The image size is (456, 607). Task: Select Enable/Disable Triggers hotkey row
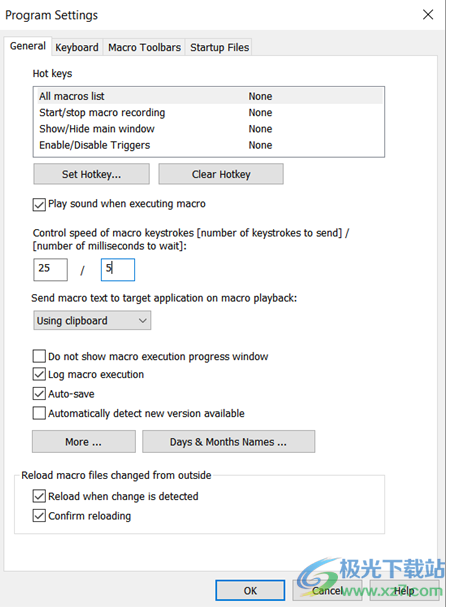tap(209, 145)
